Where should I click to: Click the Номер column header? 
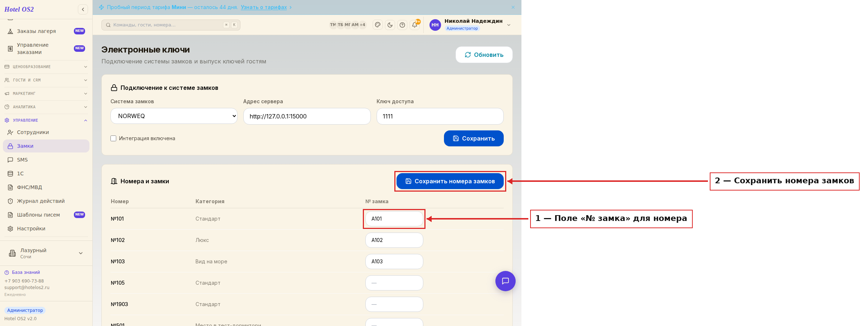pyautogui.click(x=120, y=201)
